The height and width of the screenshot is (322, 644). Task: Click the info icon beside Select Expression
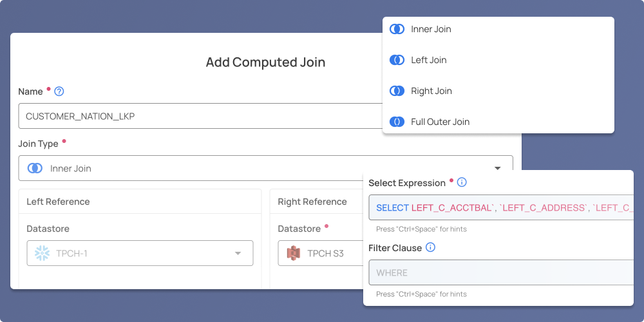coord(462,182)
